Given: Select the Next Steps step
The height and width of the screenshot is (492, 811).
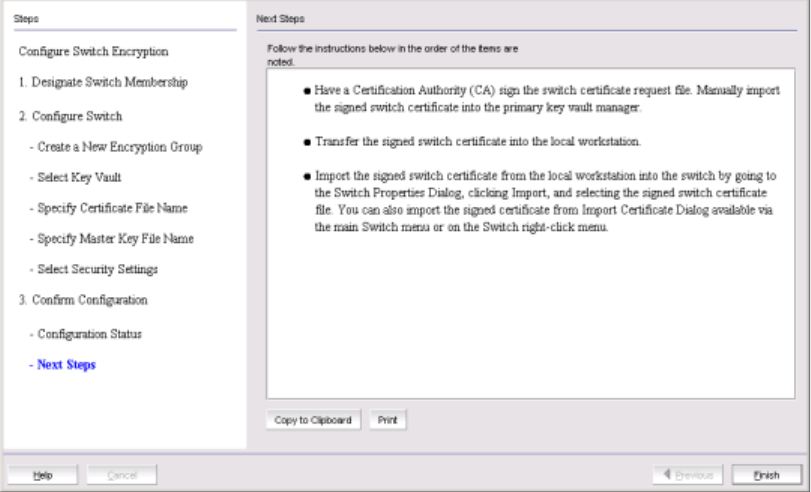Looking at the screenshot, I should [x=63, y=365].
